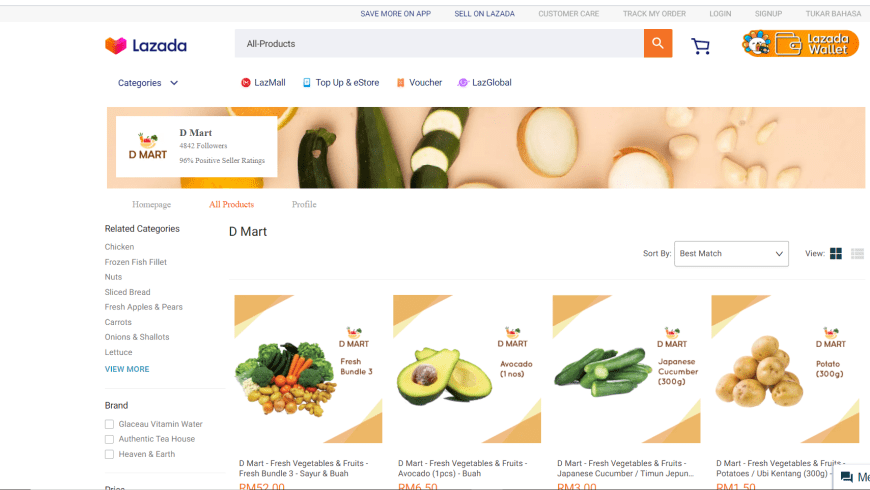This screenshot has width=870, height=490.
Task: Enable the Heaven & Earth brand filter
Action: point(109,454)
